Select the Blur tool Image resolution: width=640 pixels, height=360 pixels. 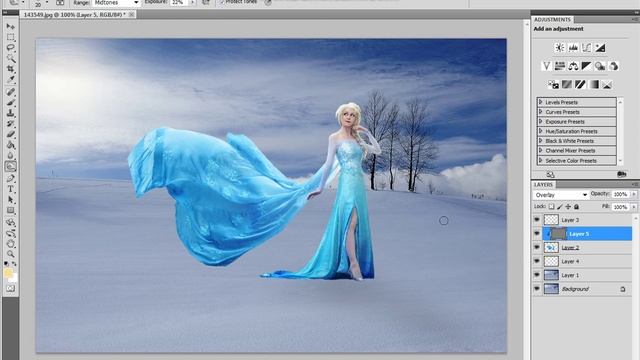click(x=11, y=156)
